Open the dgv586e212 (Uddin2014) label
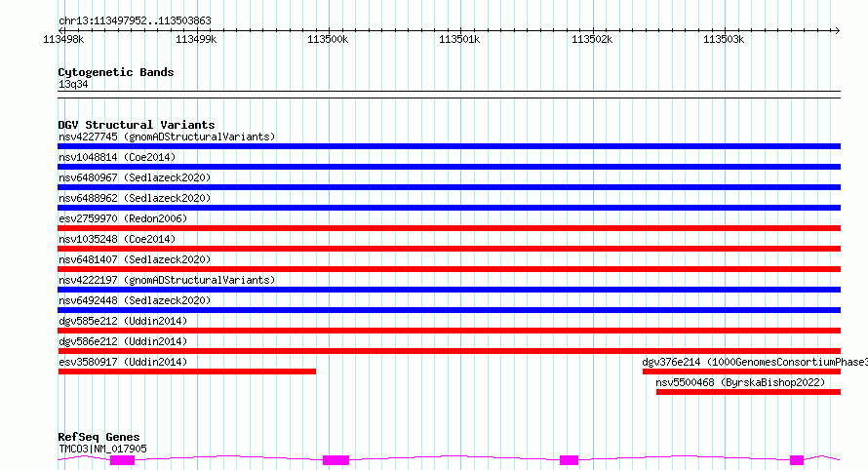 [123, 341]
